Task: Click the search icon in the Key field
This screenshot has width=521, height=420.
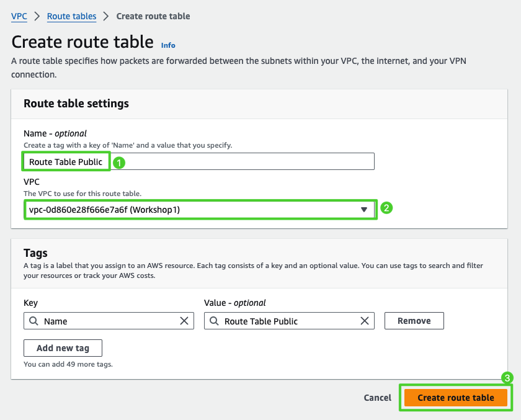Action: tap(33, 321)
